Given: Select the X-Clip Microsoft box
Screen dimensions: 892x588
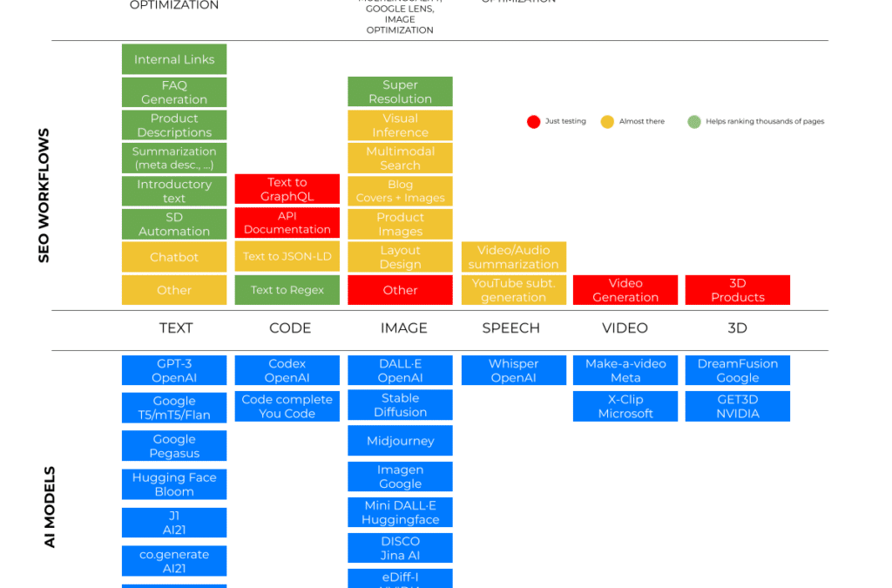Looking at the screenshot, I should pos(625,406).
